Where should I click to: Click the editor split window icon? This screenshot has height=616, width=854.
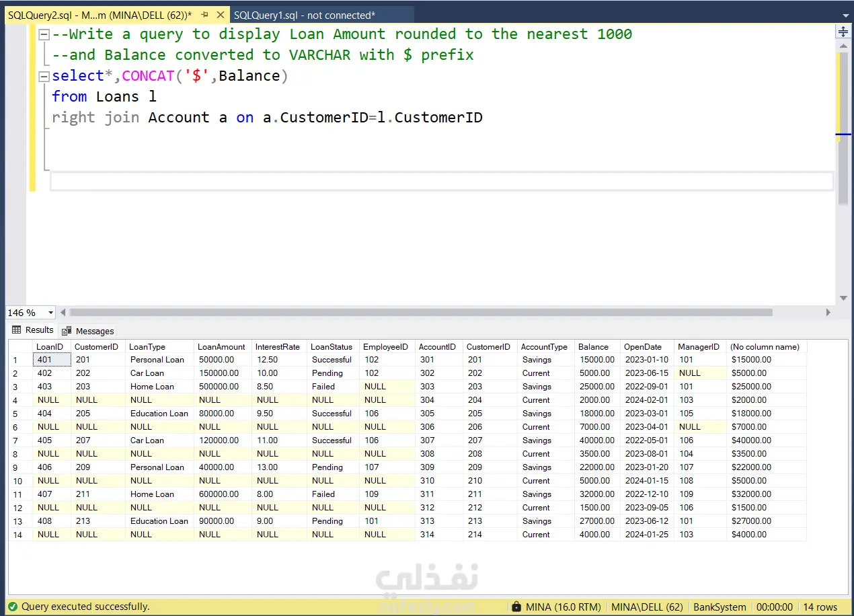(x=843, y=32)
